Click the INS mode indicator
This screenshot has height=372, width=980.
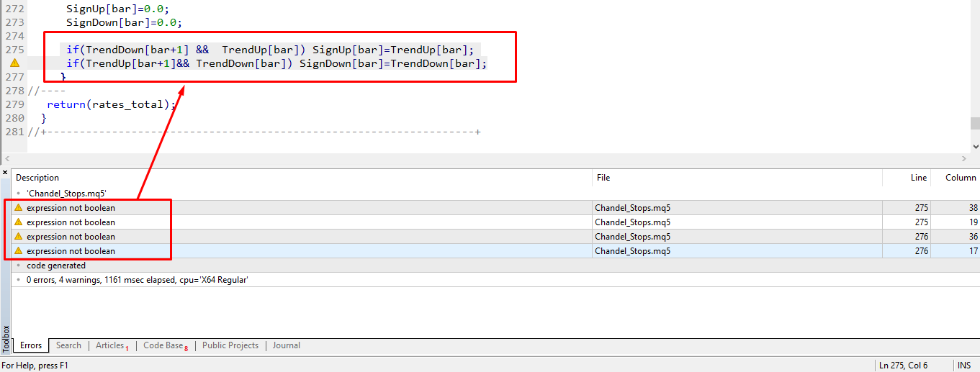click(964, 366)
